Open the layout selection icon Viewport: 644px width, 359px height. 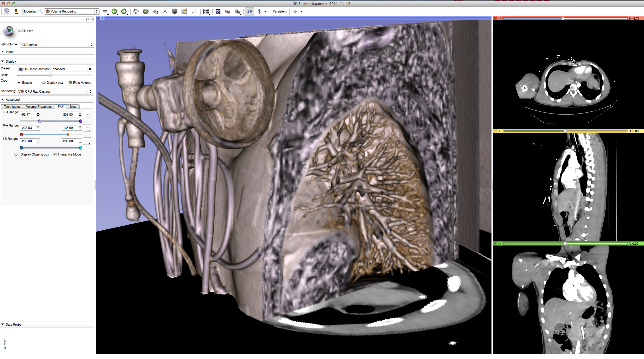(206, 11)
